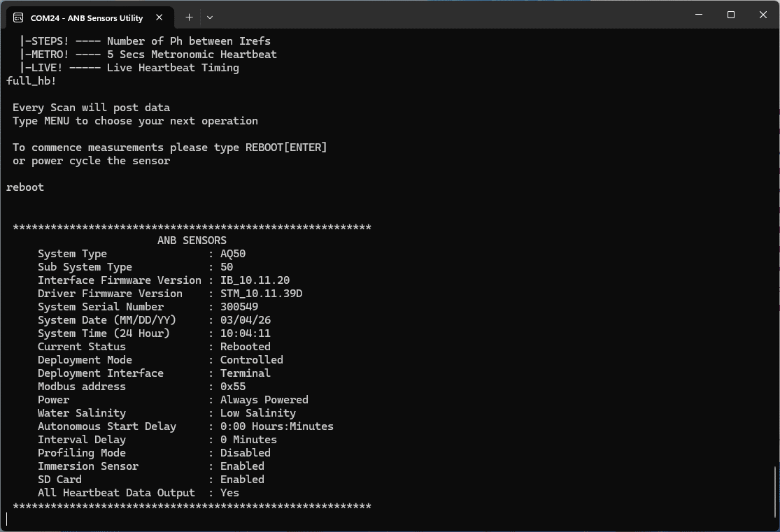Screen dimensions: 780x532
Task: Click the blinking cursor input line
Action: pyautogui.click(x=7, y=519)
